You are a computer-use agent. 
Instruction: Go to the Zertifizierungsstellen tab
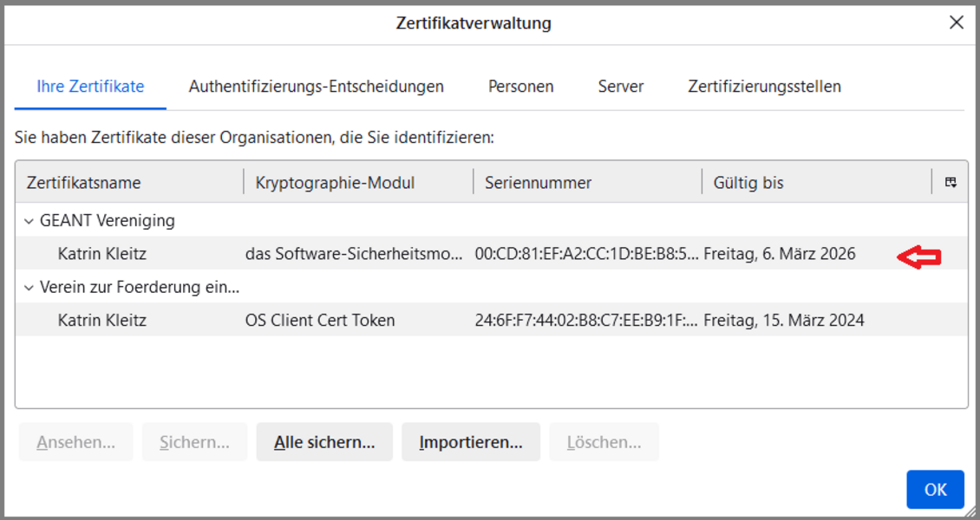point(764,87)
